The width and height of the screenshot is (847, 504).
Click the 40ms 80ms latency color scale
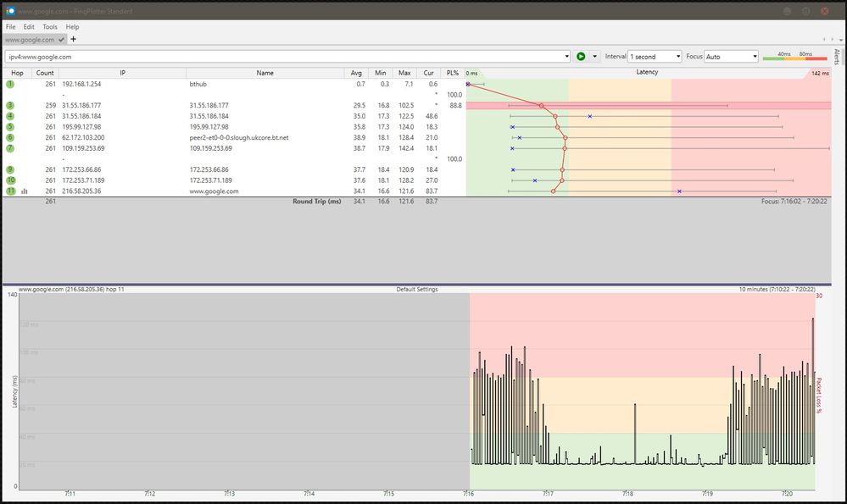coord(794,57)
